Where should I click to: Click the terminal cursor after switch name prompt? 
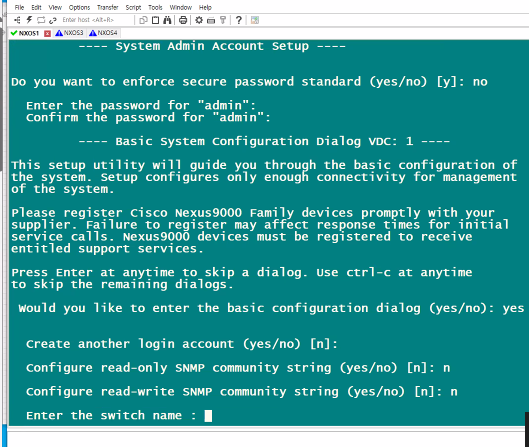click(x=208, y=416)
